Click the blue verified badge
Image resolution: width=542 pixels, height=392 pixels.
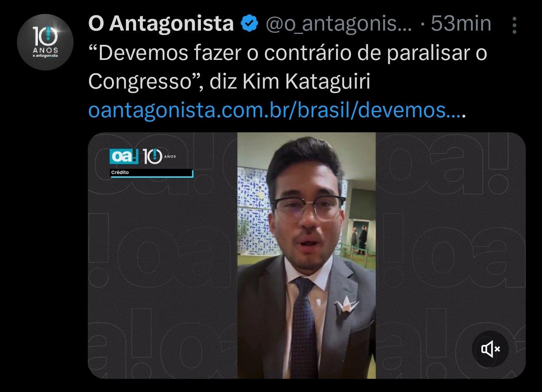point(250,24)
